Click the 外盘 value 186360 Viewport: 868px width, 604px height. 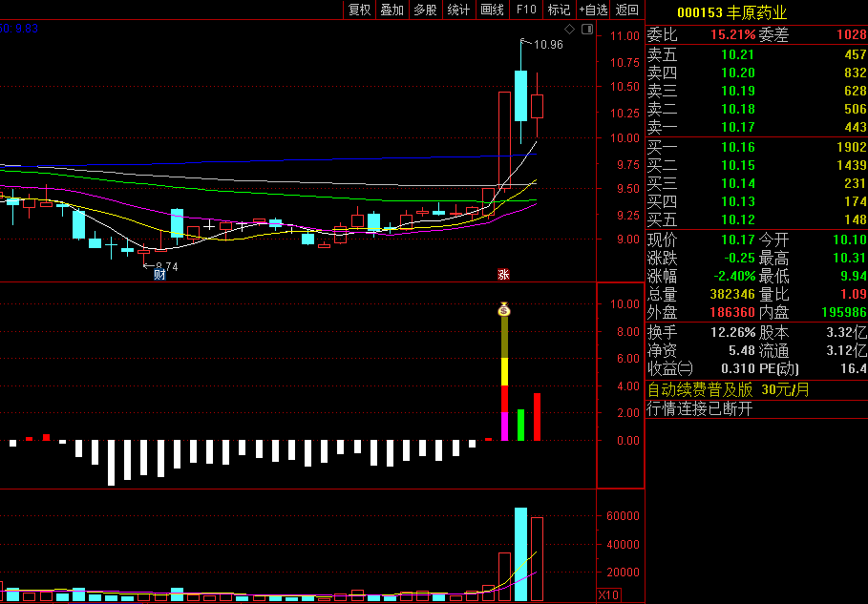click(x=732, y=313)
